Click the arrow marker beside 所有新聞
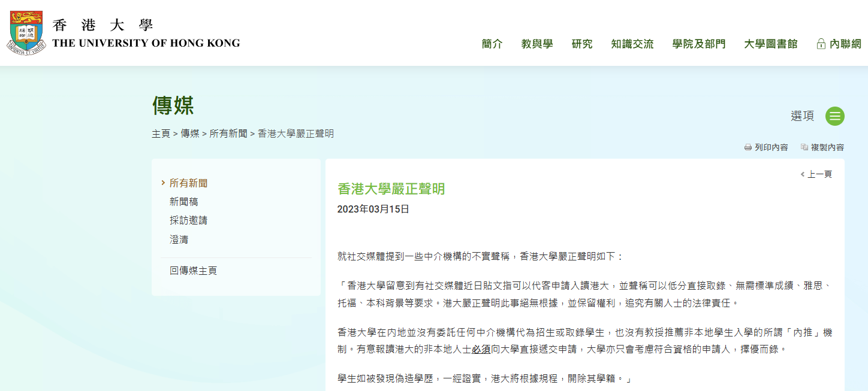Screen dimensions: 868x391 pyautogui.click(x=162, y=183)
